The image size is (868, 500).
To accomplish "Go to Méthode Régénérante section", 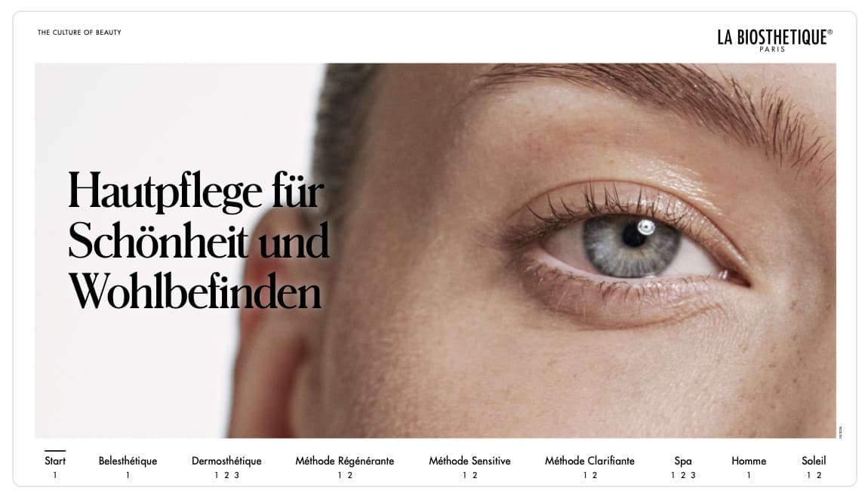I will [344, 461].
